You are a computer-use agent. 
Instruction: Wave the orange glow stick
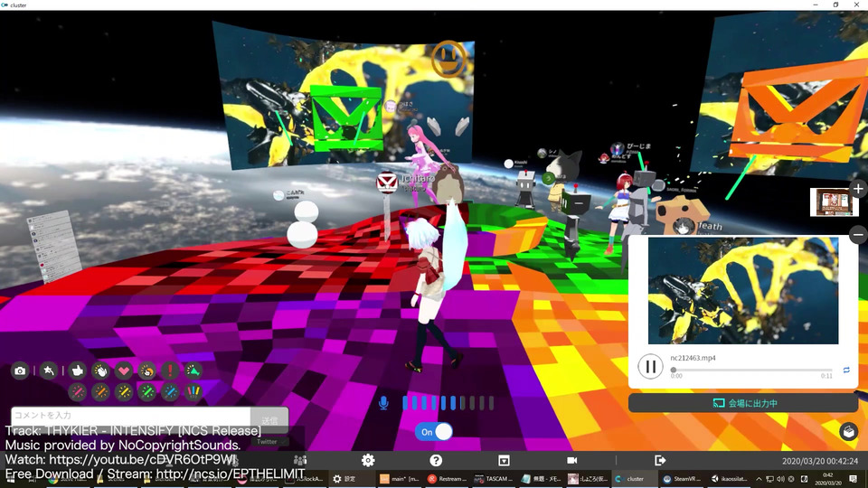(x=100, y=391)
